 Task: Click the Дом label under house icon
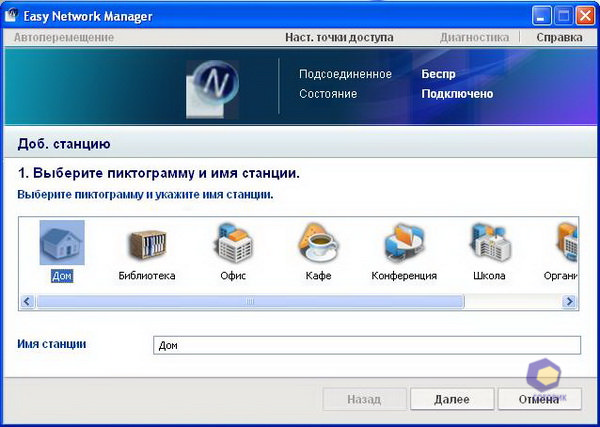click(x=62, y=276)
